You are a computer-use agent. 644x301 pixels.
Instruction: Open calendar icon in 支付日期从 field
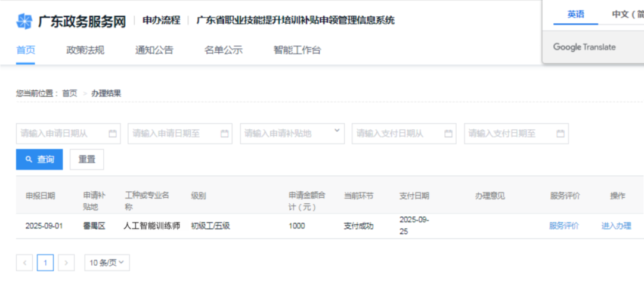tap(448, 134)
